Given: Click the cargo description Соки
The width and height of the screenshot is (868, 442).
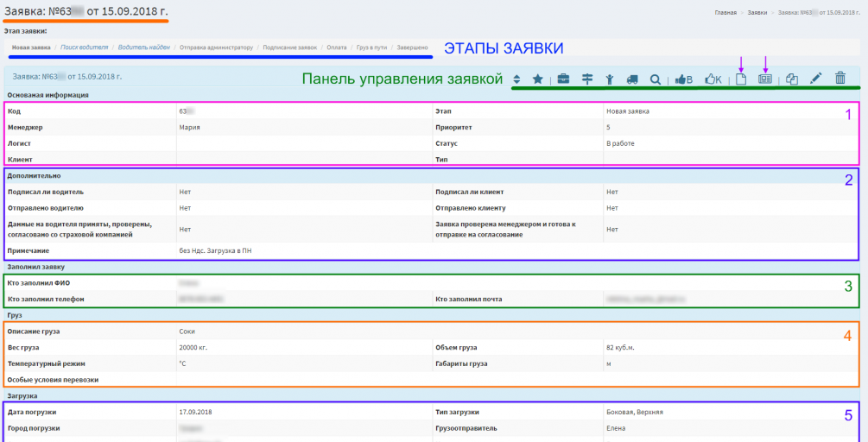Looking at the screenshot, I should click(187, 331).
